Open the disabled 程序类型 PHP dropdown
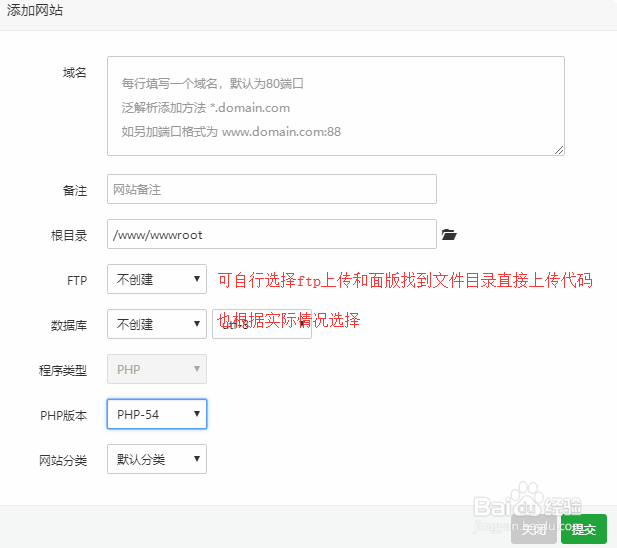The image size is (617, 548). [157, 369]
